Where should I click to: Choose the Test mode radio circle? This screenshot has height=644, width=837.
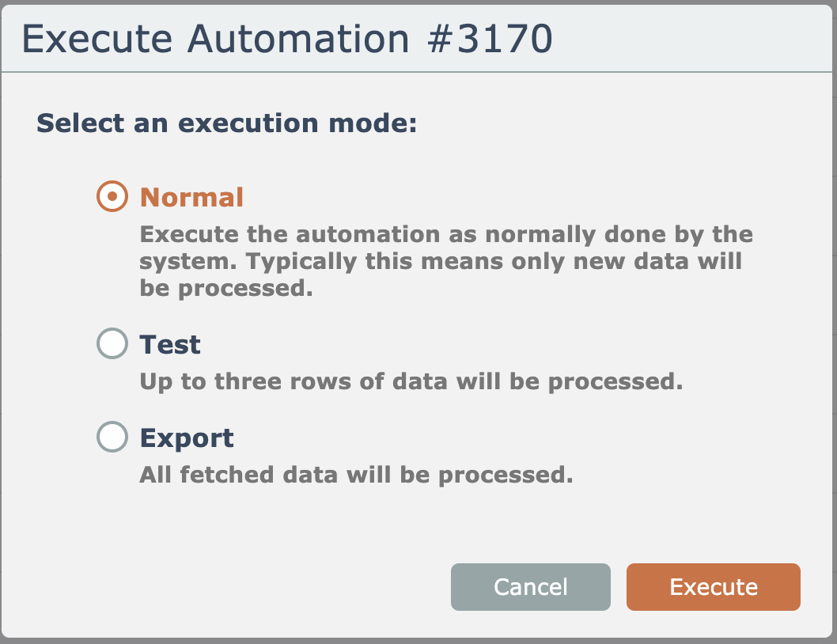tap(112, 344)
